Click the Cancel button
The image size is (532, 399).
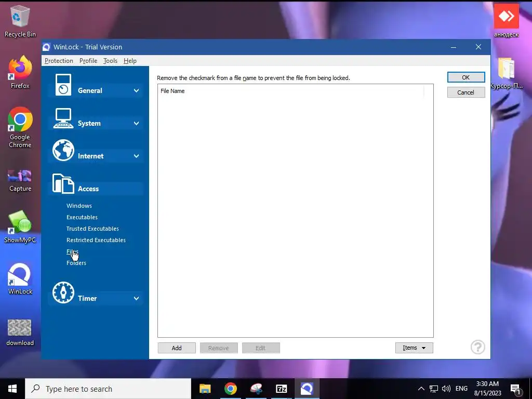tap(466, 92)
